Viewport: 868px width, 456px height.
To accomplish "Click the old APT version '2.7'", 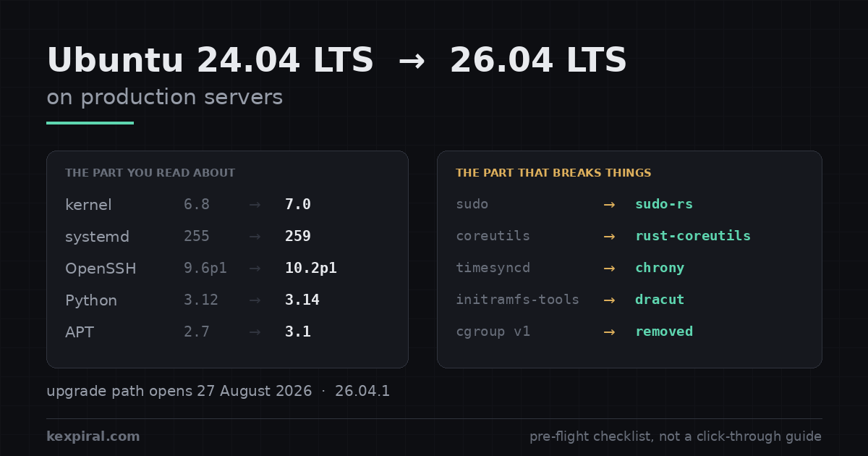I will click(197, 332).
